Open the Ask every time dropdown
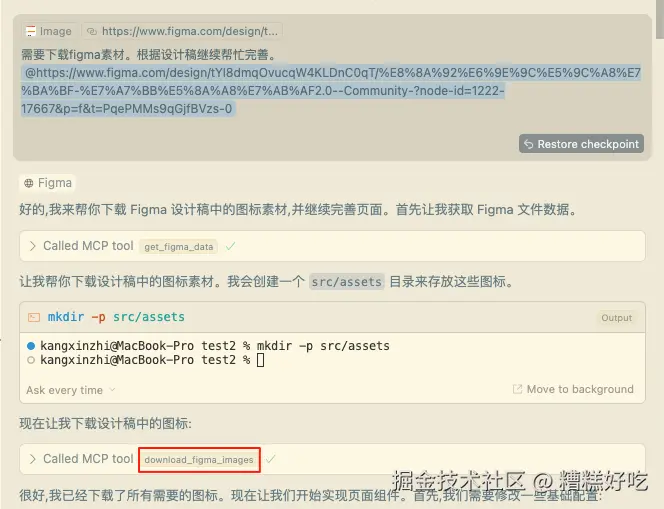Image resolution: width=664 pixels, height=509 pixels. tap(71, 390)
